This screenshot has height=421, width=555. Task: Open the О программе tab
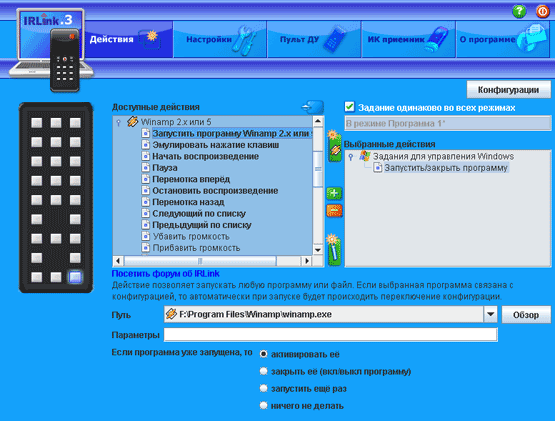[x=503, y=39]
